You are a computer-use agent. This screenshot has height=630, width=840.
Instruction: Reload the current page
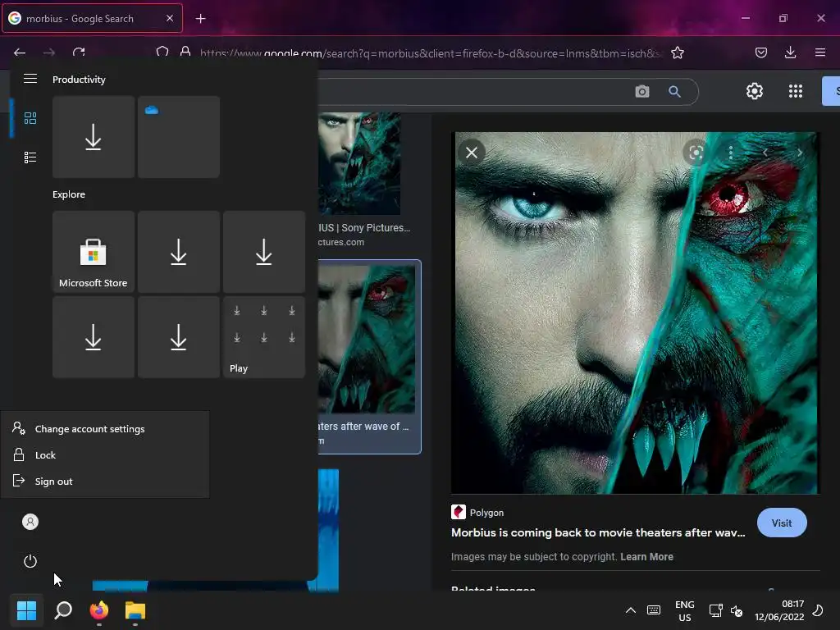point(79,52)
